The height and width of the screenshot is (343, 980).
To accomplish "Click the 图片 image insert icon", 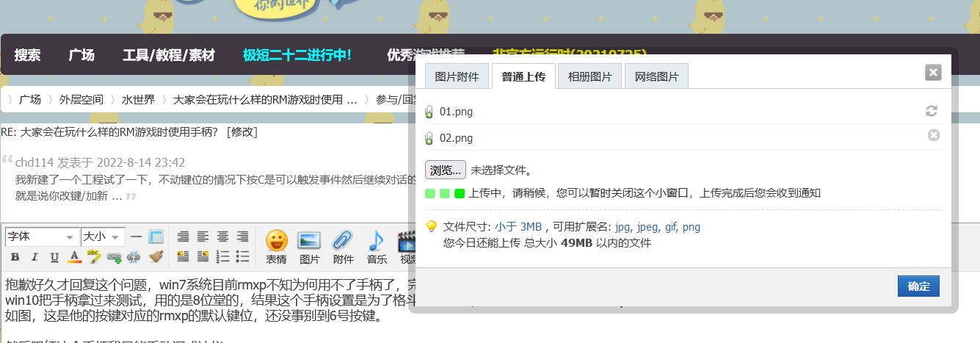I will click(309, 247).
